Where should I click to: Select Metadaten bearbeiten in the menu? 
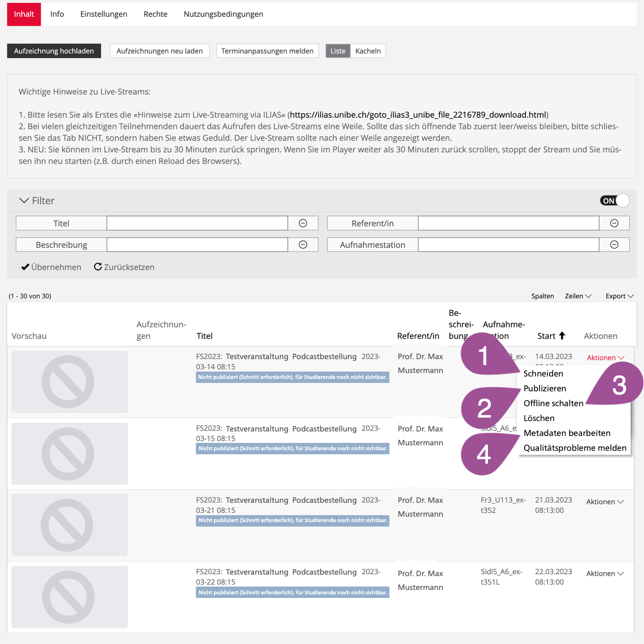coord(567,433)
